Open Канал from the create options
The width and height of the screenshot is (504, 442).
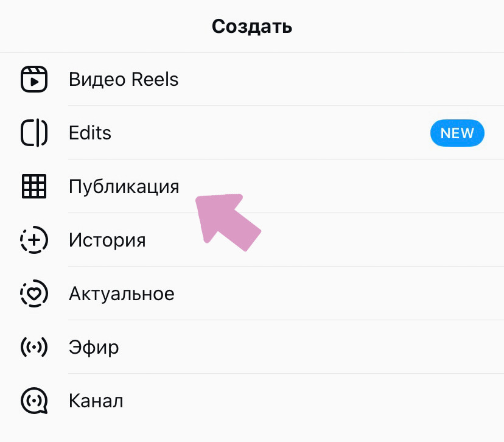(x=96, y=401)
